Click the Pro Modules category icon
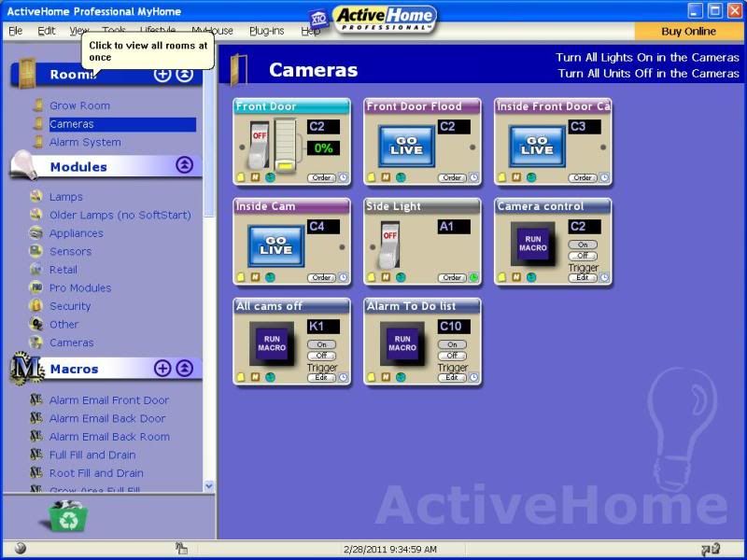The width and height of the screenshot is (747, 560). coord(35,287)
